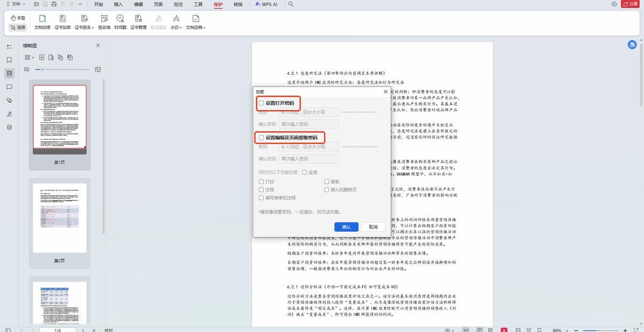Open the attachments paperclip panel
Screen dimensions: 644x332
[9, 100]
